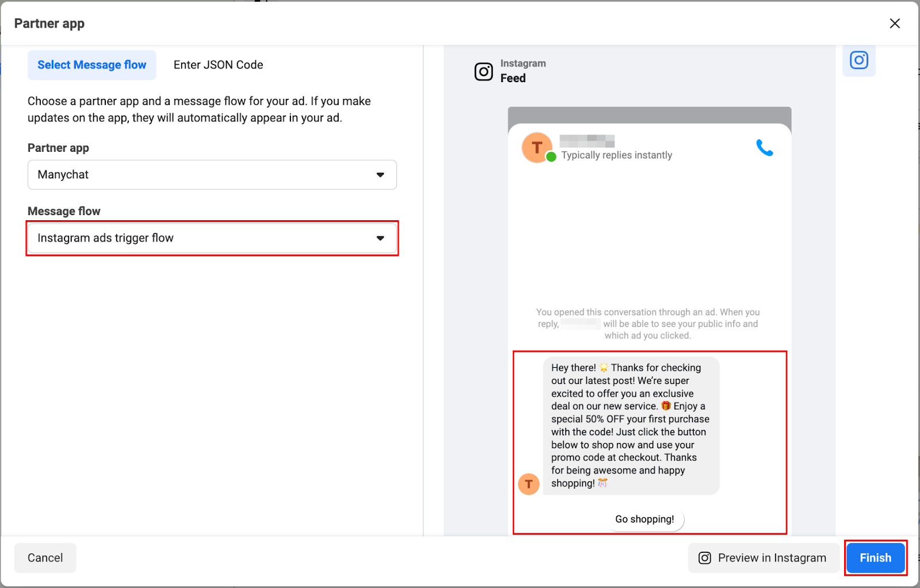Click the blurred account name in chat header
This screenshot has height=588, width=920.
pyautogui.click(x=587, y=141)
